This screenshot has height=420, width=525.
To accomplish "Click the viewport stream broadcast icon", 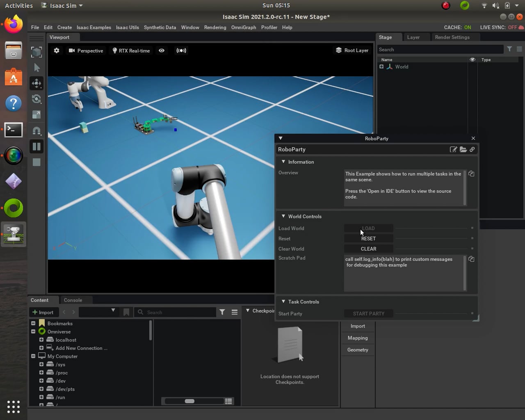I will point(181,50).
